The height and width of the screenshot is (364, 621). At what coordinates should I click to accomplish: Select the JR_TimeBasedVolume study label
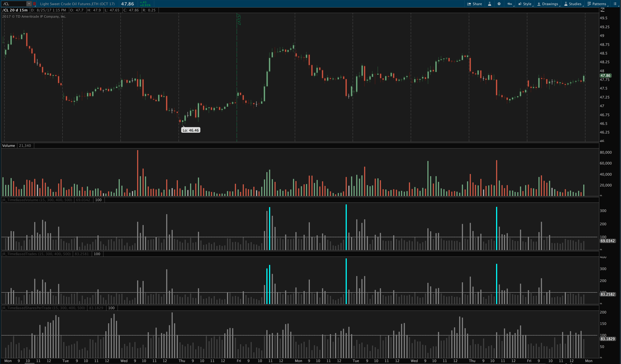(x=37, y=200)
